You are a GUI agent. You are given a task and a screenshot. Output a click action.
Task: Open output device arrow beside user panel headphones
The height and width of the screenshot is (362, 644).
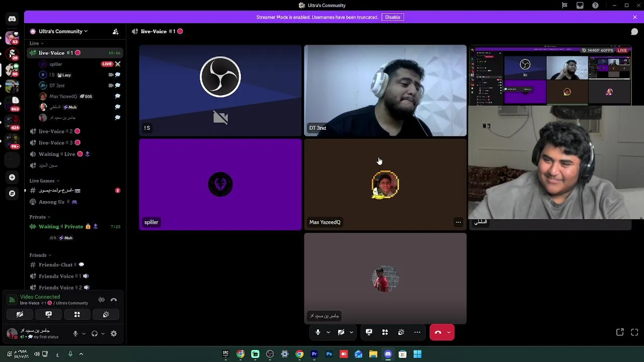tap(103, 333)
